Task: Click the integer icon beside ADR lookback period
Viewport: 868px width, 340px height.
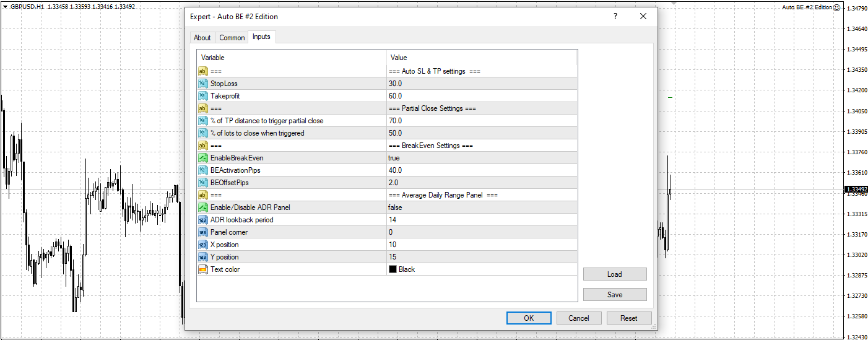Action: 202,220
